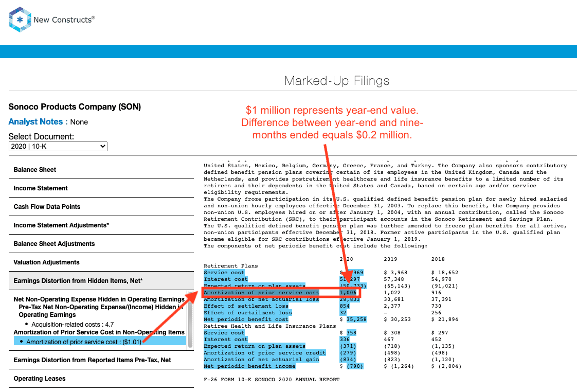
Task: Click the New Constructs logo icon
Action: pyautogui.click(x=20, y=20)
